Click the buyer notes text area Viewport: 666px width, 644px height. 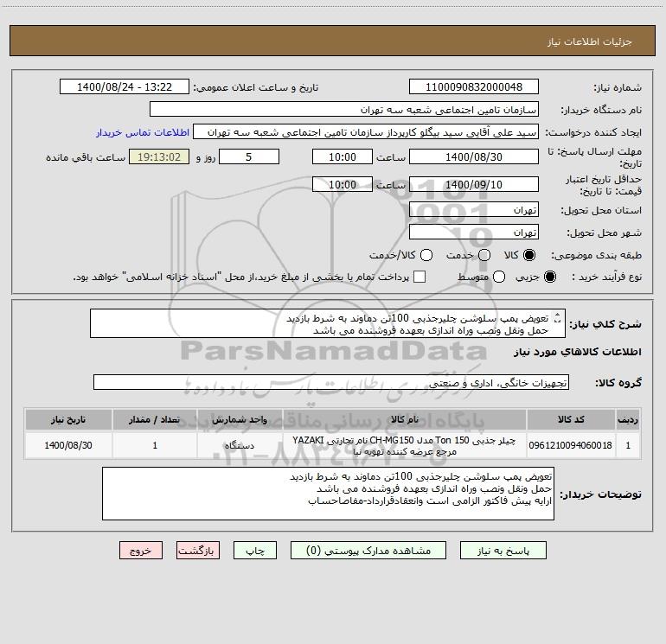click(329, 494)
